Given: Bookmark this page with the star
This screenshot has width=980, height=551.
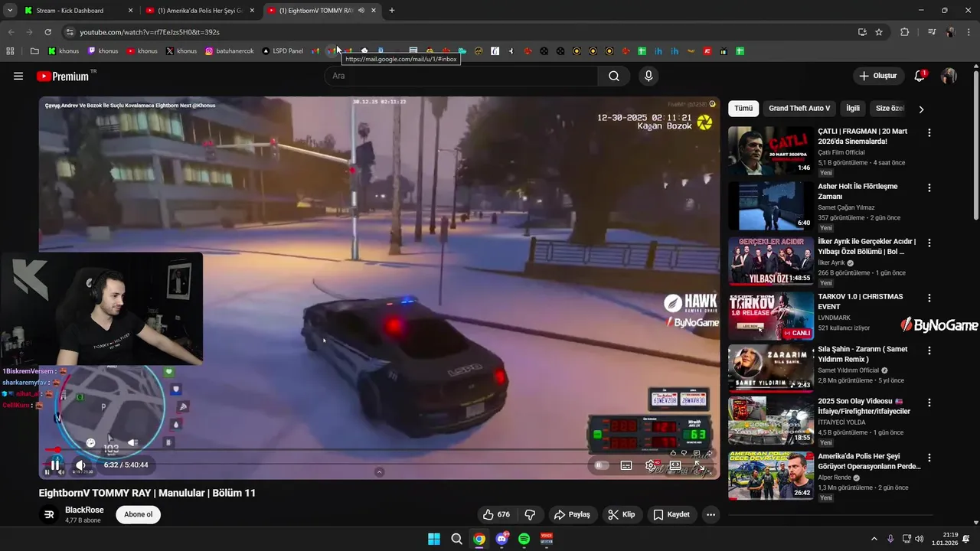Looking at the screenshot, I should [x=879, y=32].
